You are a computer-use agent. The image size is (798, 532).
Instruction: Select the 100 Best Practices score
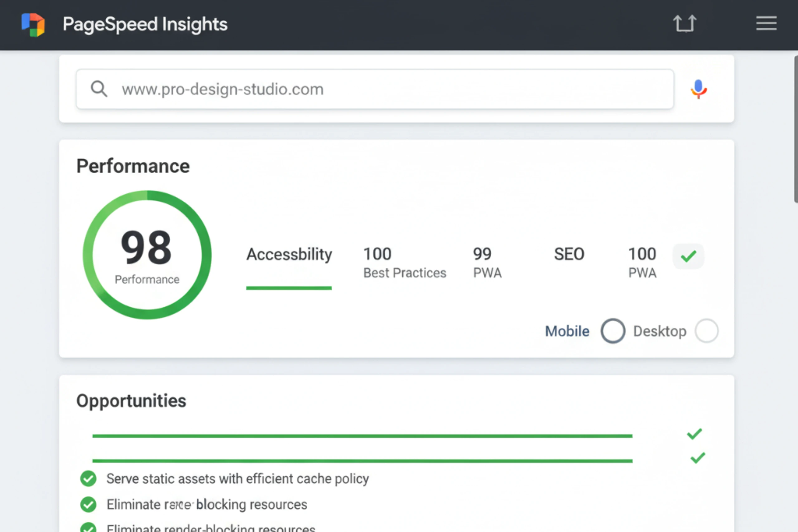[x=404, y=263]
